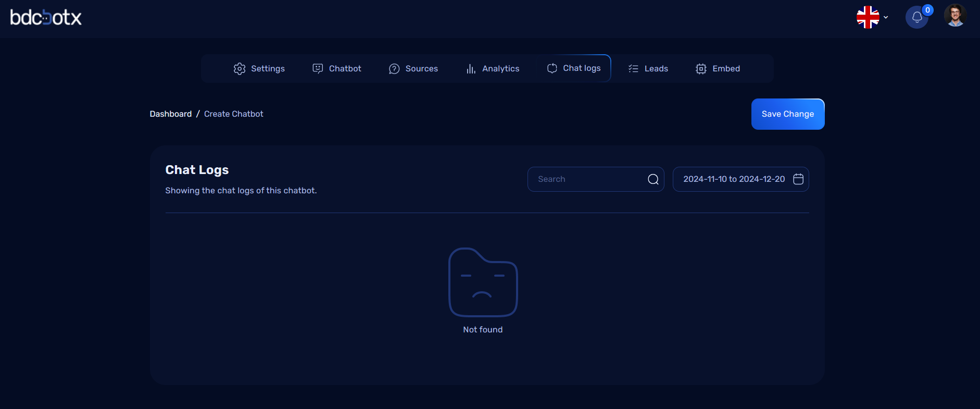Click the Leads list icon

tap(633, 69)
